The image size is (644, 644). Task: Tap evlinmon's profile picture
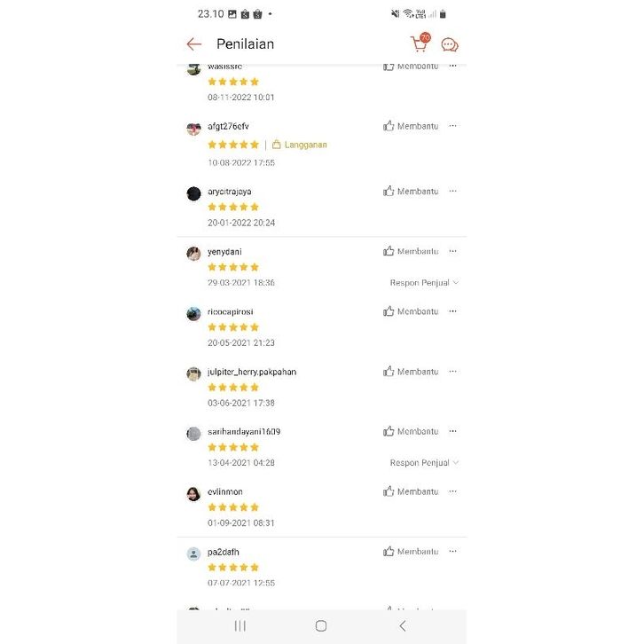pos(193,494)
